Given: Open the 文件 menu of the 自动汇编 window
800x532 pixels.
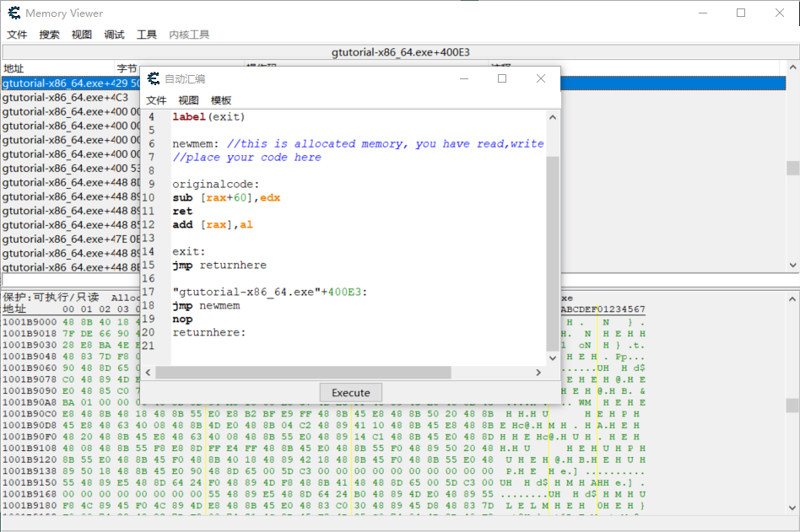Looking at the screenshot, I should 155,99.
